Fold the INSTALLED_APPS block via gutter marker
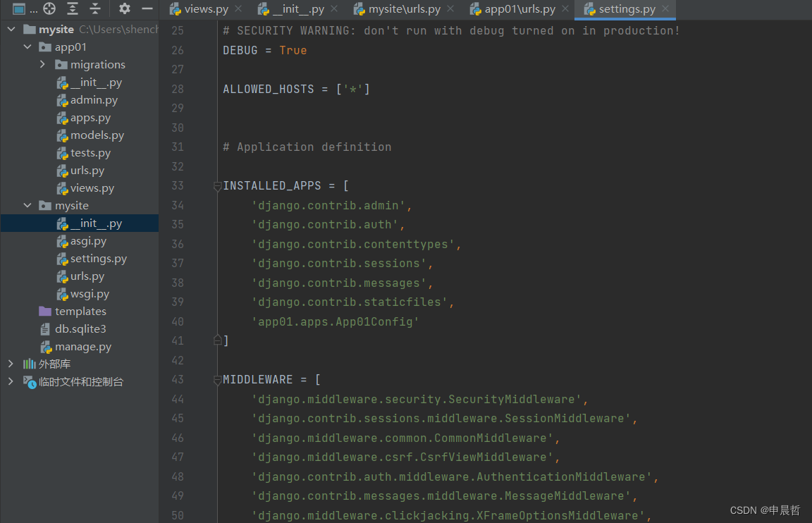 (216, 187)
